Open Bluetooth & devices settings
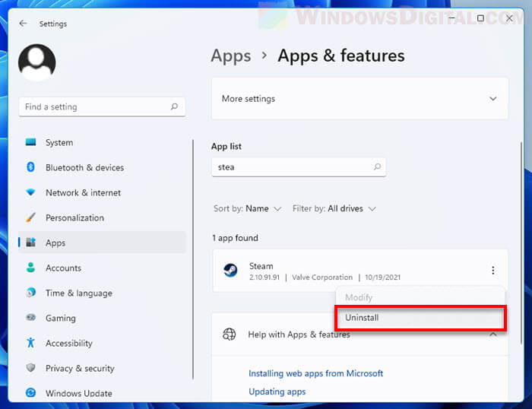This screenshot has height=409, width=532. coord(85,168)
